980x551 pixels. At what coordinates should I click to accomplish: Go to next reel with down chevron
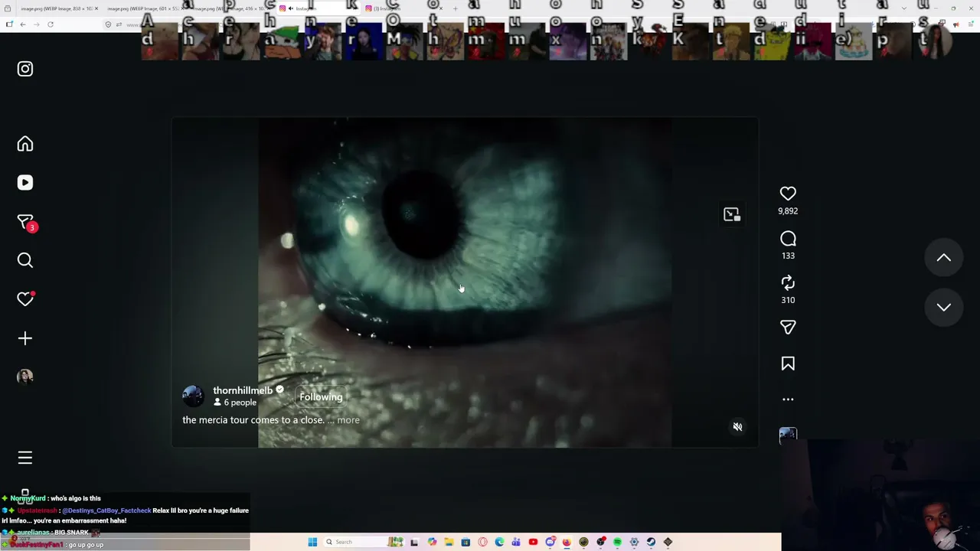pos(944,307)
